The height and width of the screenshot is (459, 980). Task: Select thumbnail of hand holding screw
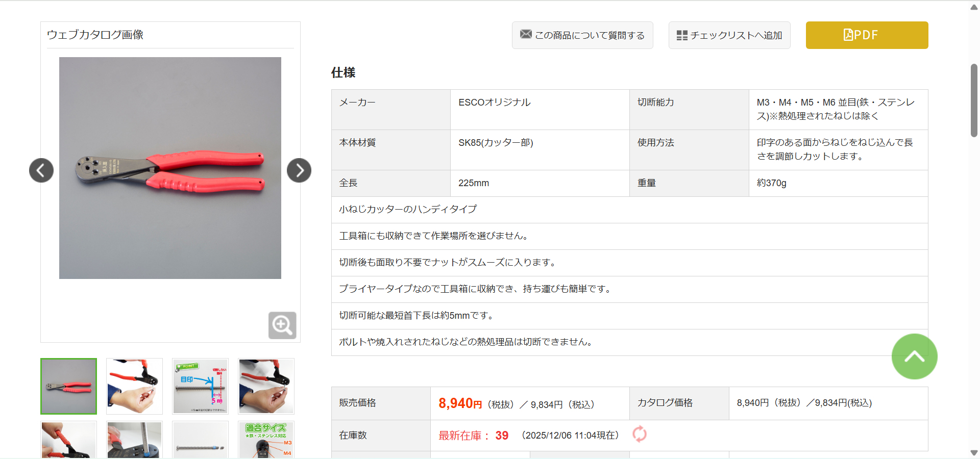coord(134,386)
